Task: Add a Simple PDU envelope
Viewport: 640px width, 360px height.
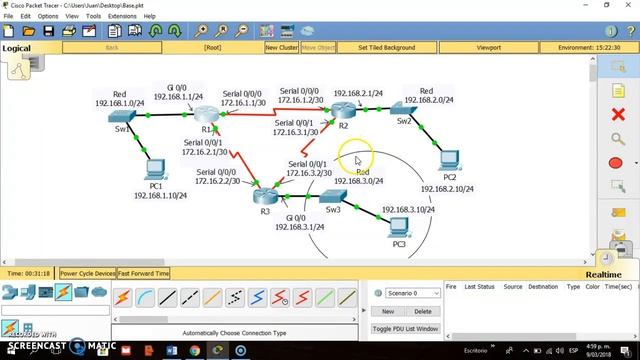Action: click(x=618, y=213)
